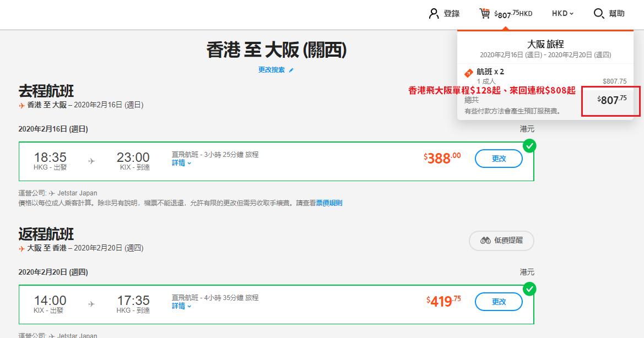Click the airplane icon between 18:35 and 23:00
Viewport: 644px width, 338px height.
pos(91,161)
